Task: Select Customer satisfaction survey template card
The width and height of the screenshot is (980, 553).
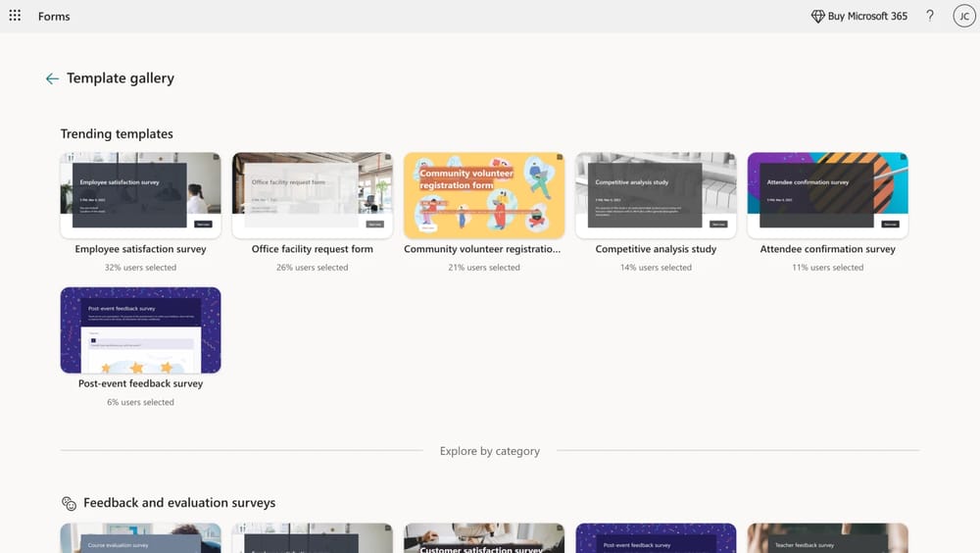Action: tap(483, 538)
